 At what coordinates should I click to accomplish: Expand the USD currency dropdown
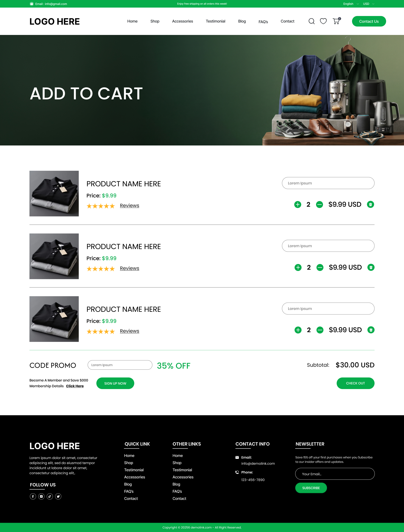[369, 4]
